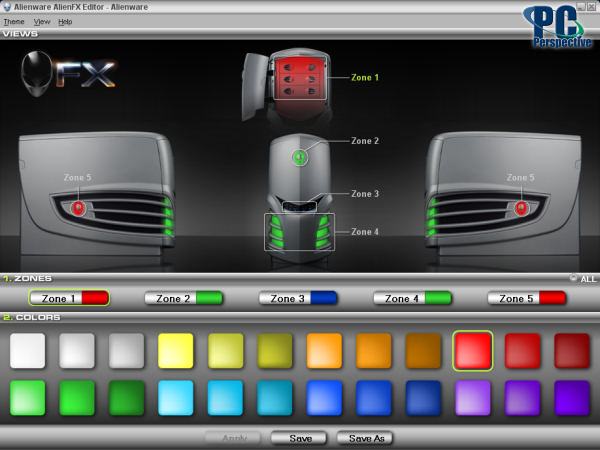600x450 pixels.
Task: Pick the medium royal blue swatch
Action: click(x=373, y=398)
